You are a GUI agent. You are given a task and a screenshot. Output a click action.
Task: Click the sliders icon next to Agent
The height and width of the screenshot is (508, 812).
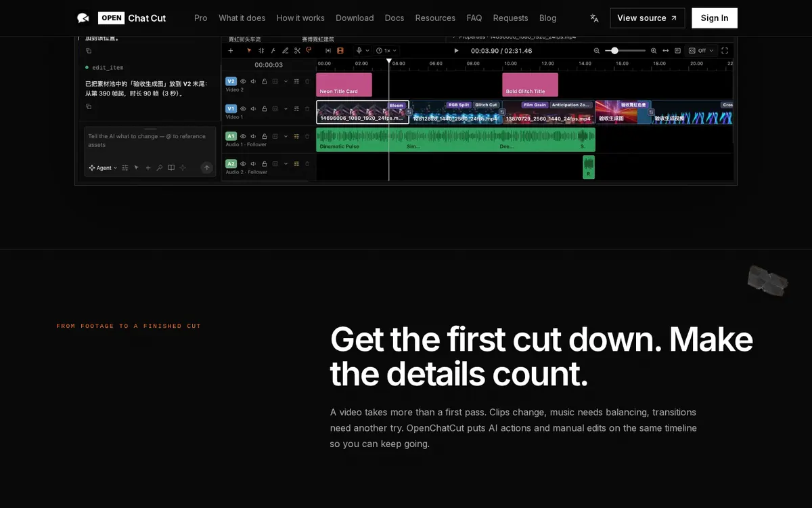coord(125,167)
